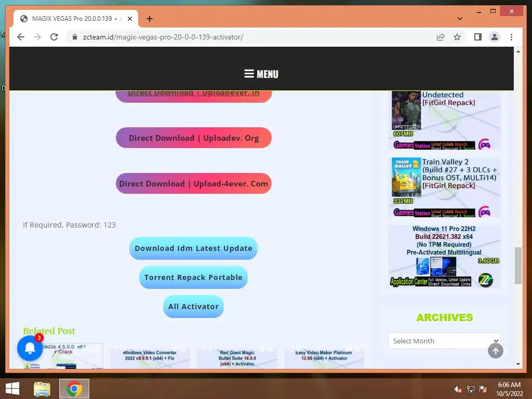
Task: Open File Explorer from the taskbar
Action: point(42,389)
